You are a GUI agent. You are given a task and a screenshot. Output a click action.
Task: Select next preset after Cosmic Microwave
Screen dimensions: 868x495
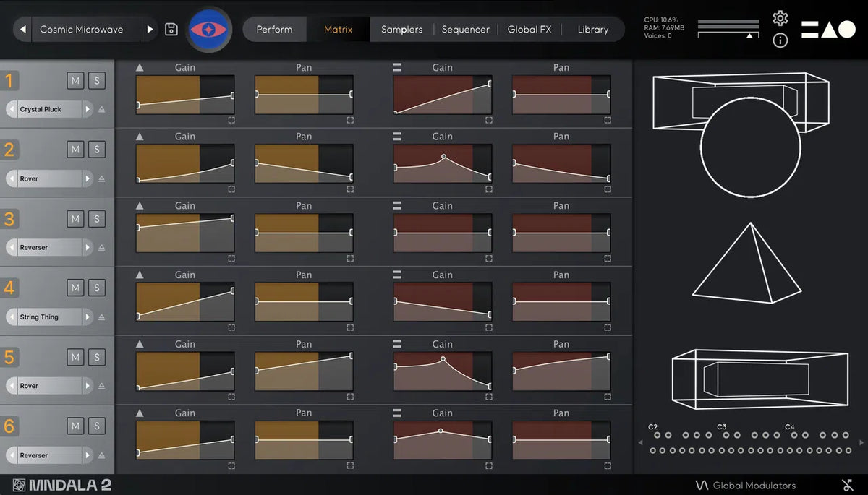(x=150, y=30)
